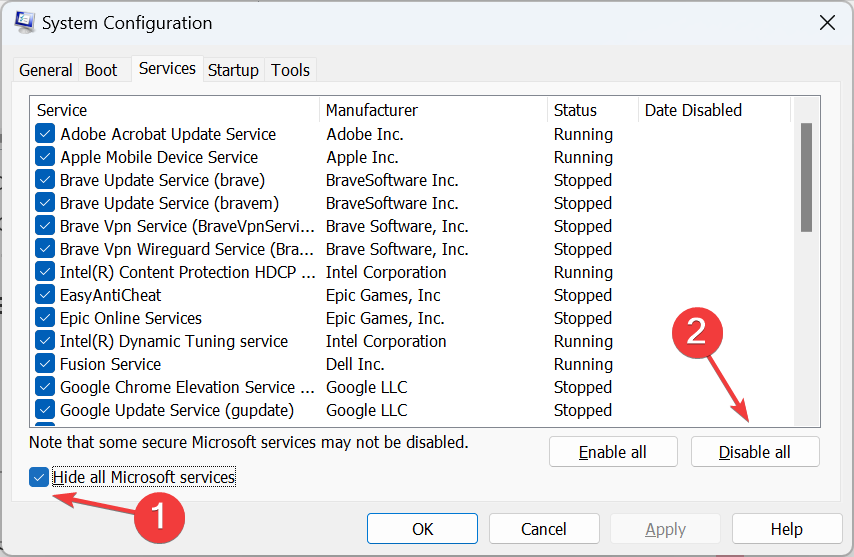Toggle Fusion Service checkbox
Viewport: 854px width, 557px height.
pos(45,364)
